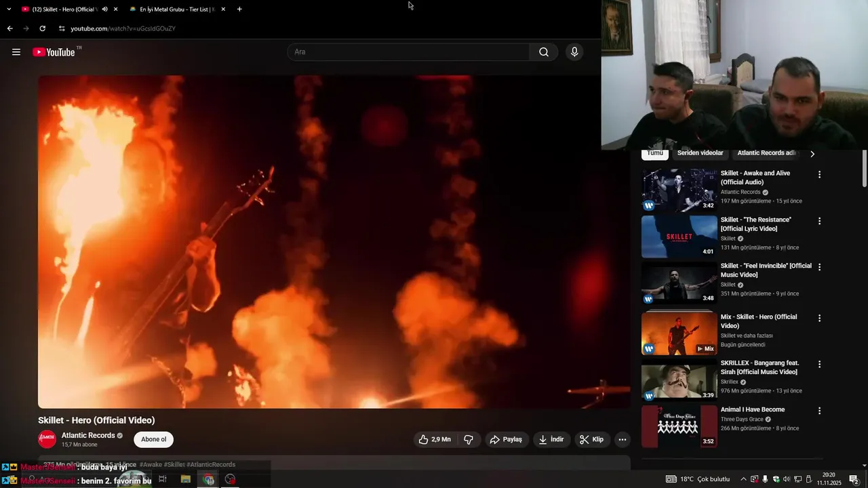Close the Skillet - Hero tab

(115, 9)
